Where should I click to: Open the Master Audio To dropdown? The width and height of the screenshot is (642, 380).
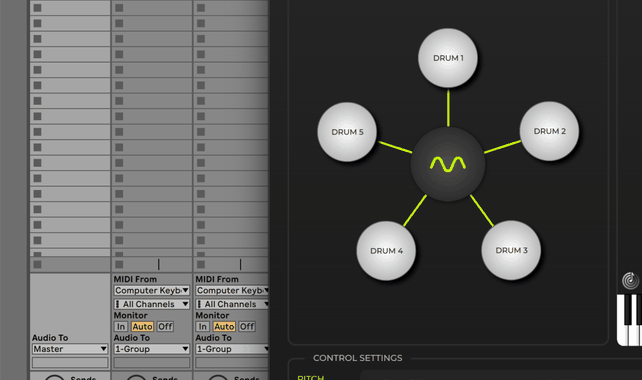(x=70, y=349)
